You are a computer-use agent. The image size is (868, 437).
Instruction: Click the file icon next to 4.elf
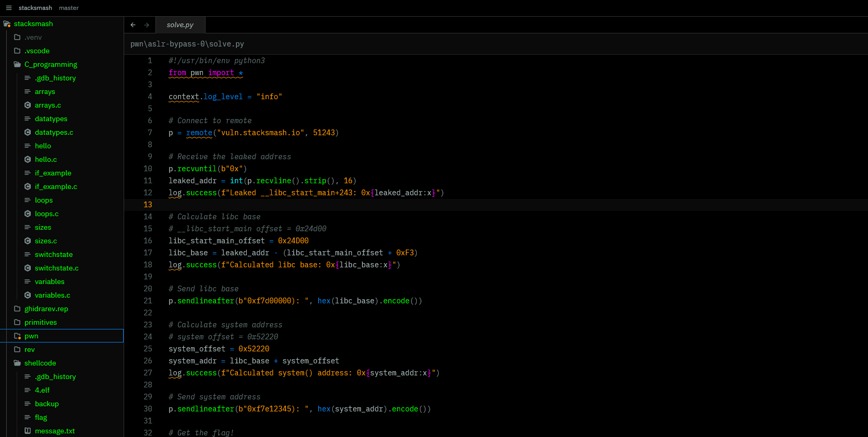pos(28,390)
